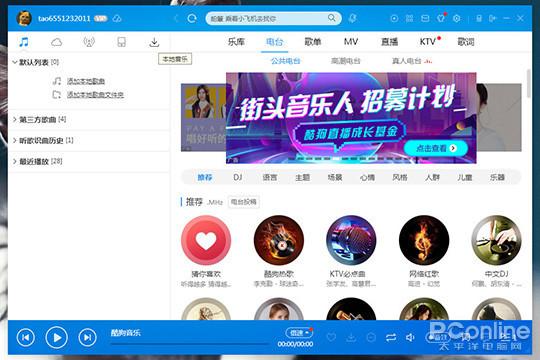Toggle the loop playback mode icon
This screenshot has height=360, width=540.
click(x=391, y=337)
